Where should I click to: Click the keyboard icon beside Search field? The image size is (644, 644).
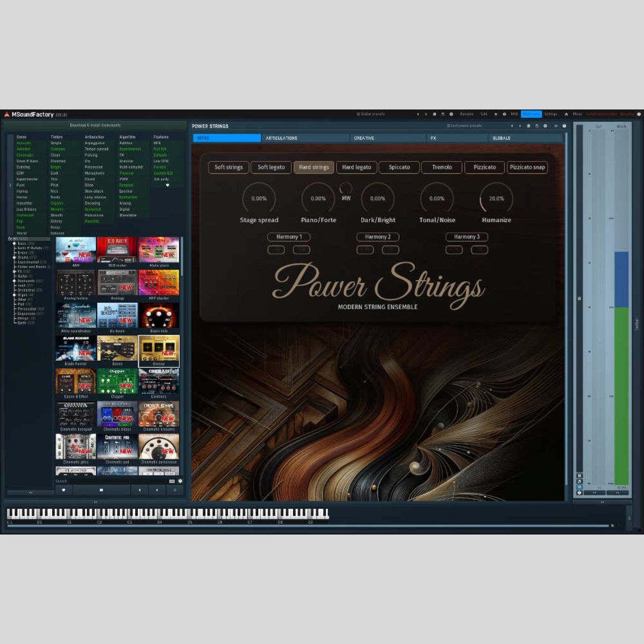[172, 481]
